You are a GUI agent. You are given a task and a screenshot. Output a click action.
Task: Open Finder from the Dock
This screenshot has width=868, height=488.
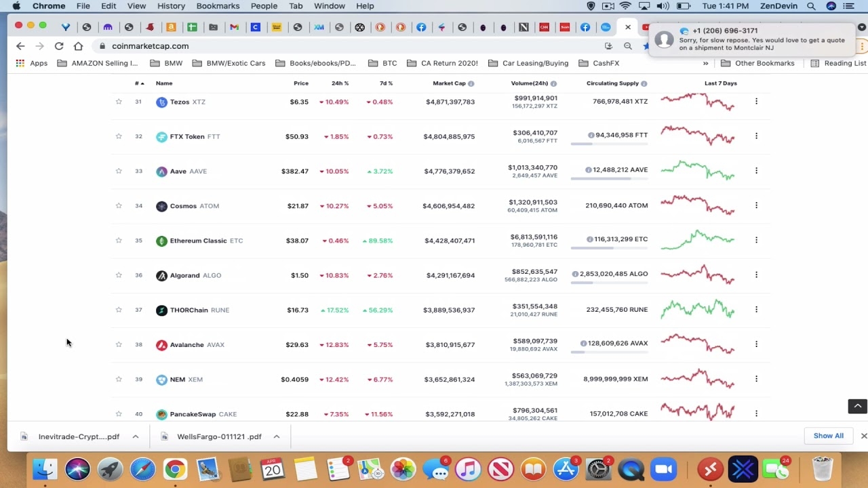(x=45, y=469)
